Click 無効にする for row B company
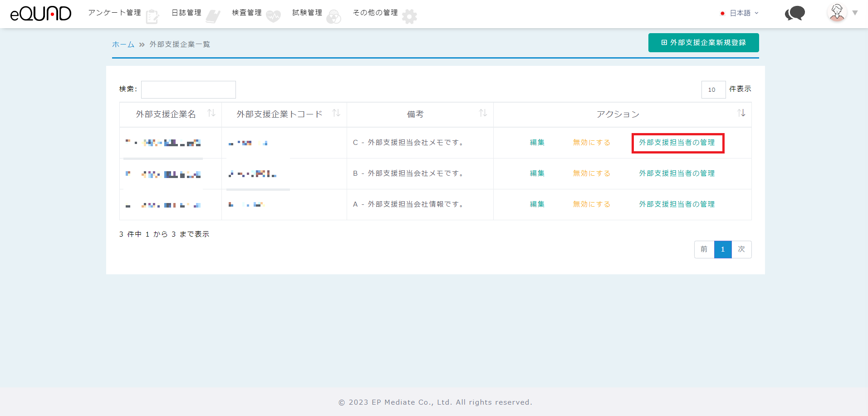Viewport: 868px width, 416px height. [591, 173]
